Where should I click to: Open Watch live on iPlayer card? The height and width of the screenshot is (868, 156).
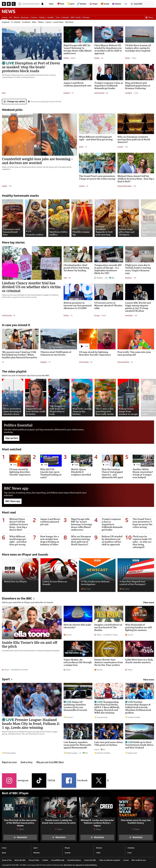click(x=20, y=575)
